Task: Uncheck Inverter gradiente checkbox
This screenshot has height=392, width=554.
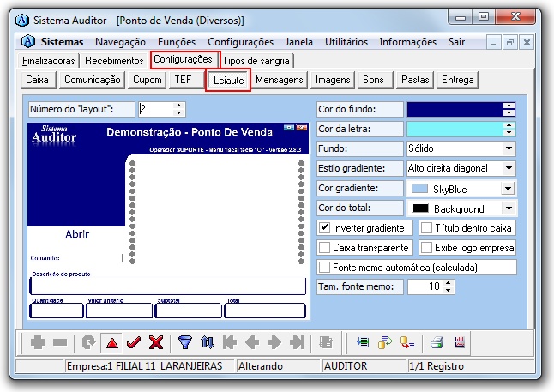Action: pyautogui.click(x=324, y=227)
